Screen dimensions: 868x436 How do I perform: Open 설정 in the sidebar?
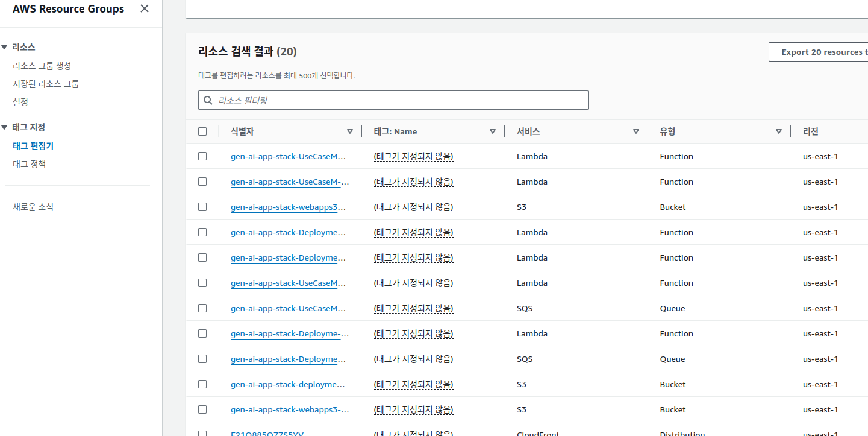(20, 102)
